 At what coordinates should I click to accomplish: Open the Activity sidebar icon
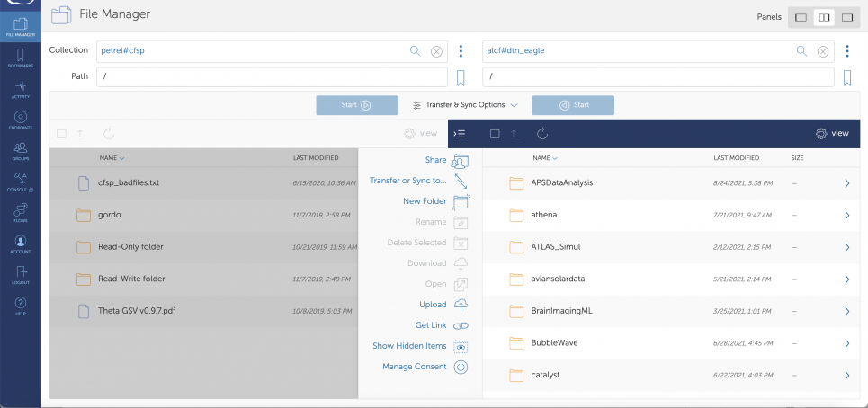[x=20, y=88]
